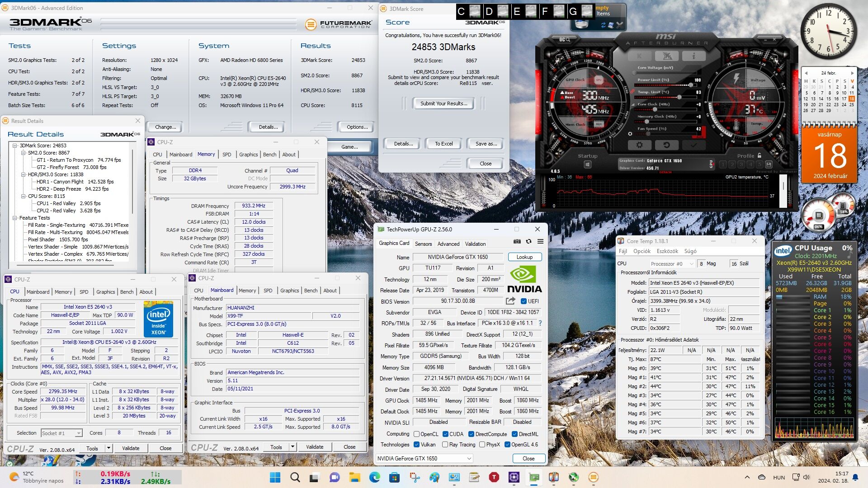Open the notification bell in the tray
This screenshot has width=868, height=488.
tap(855, 477)
